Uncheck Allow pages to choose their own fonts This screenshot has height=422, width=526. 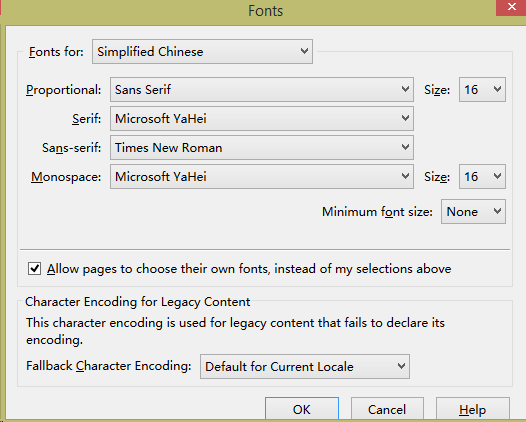tap(35, 269)
